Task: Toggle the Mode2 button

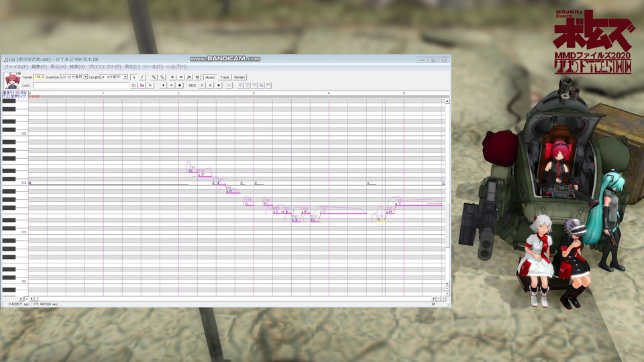Action: coord(210,77)
